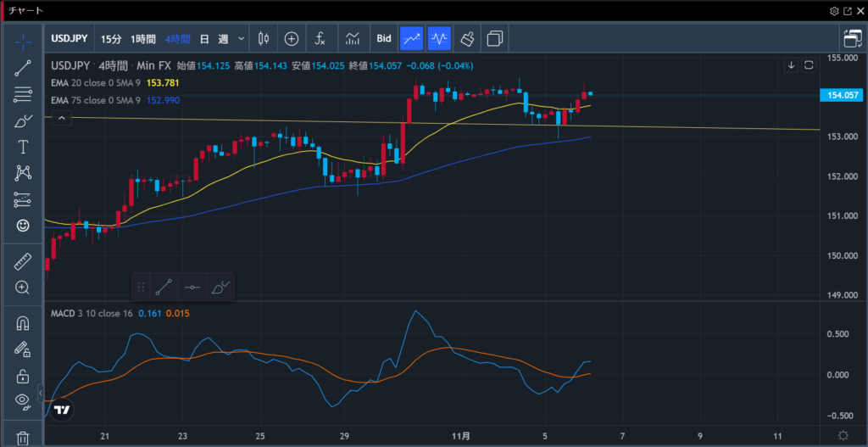Screen dimensions: 868x447
Task: Click the compare symbol plus icon
Action: 292,38
